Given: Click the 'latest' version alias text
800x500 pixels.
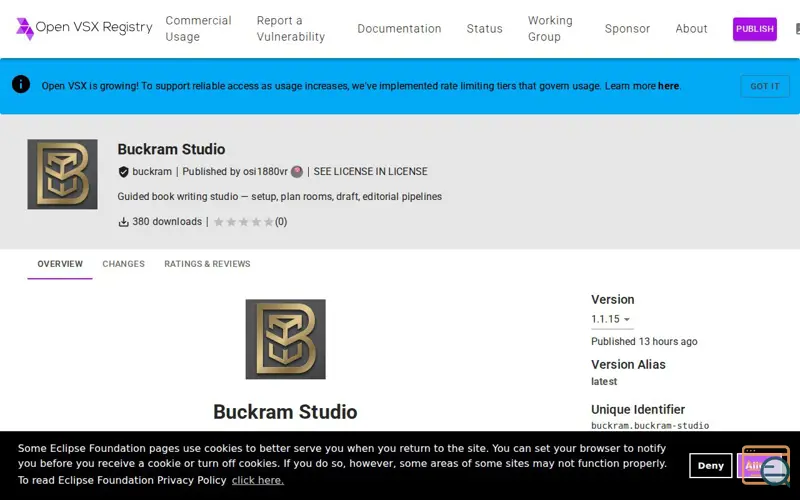Looking at the screenshot, I should click(604, 382).
